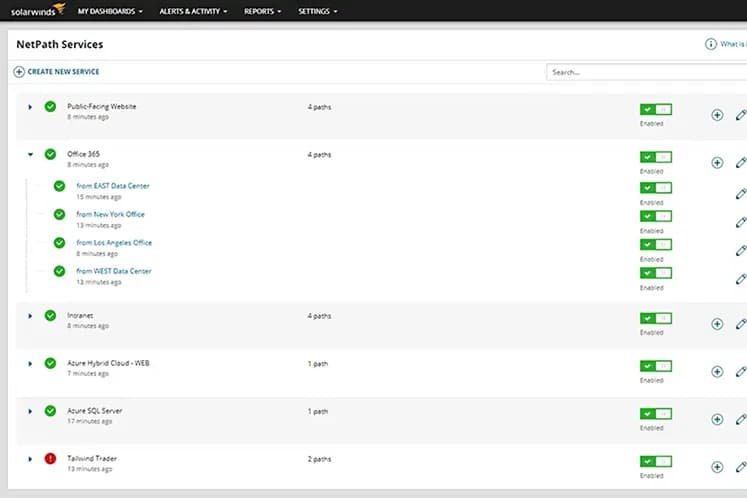Click the SolarWinds logo
The image size is (747, 498).
tap(38, 10)
